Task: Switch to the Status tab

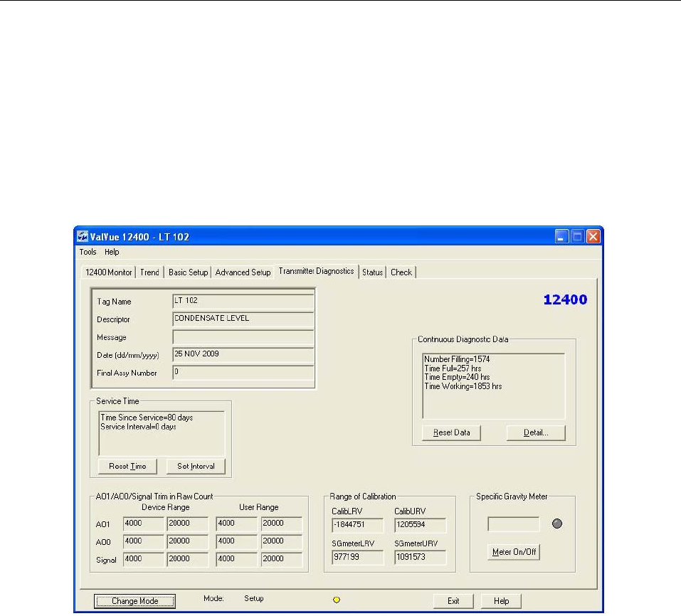Action: [373, 272]
